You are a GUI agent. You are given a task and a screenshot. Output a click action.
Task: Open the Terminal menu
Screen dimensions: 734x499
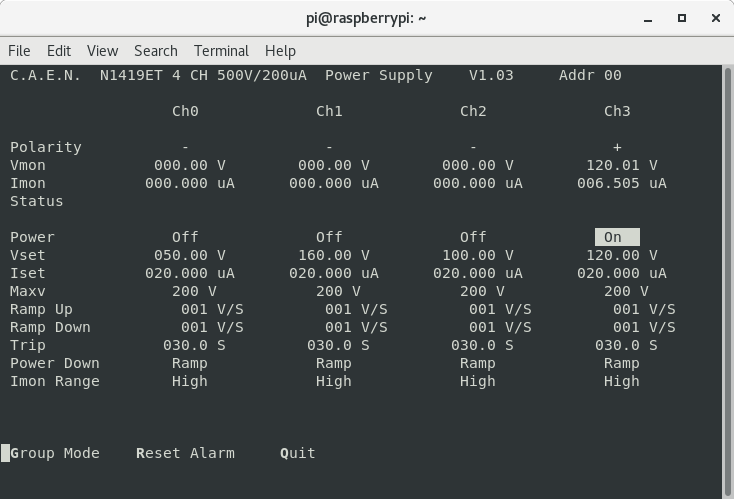pyautogui.click(x=221, y=51)
